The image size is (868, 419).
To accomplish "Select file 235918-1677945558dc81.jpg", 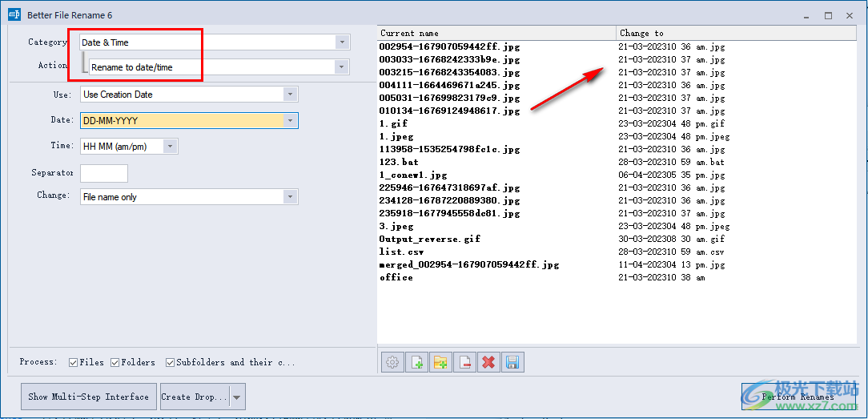I will pyautogui.click(x=449, y=214).
